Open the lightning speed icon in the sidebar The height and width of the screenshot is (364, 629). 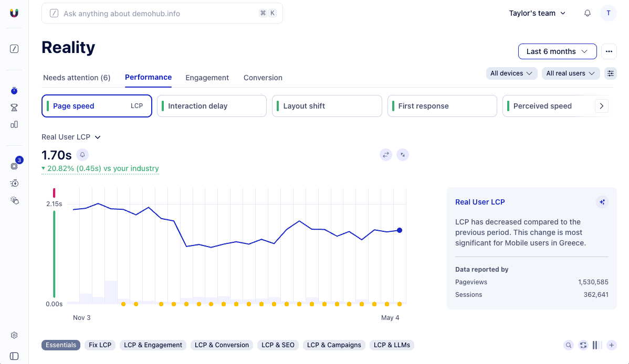(x=14, y=183)
